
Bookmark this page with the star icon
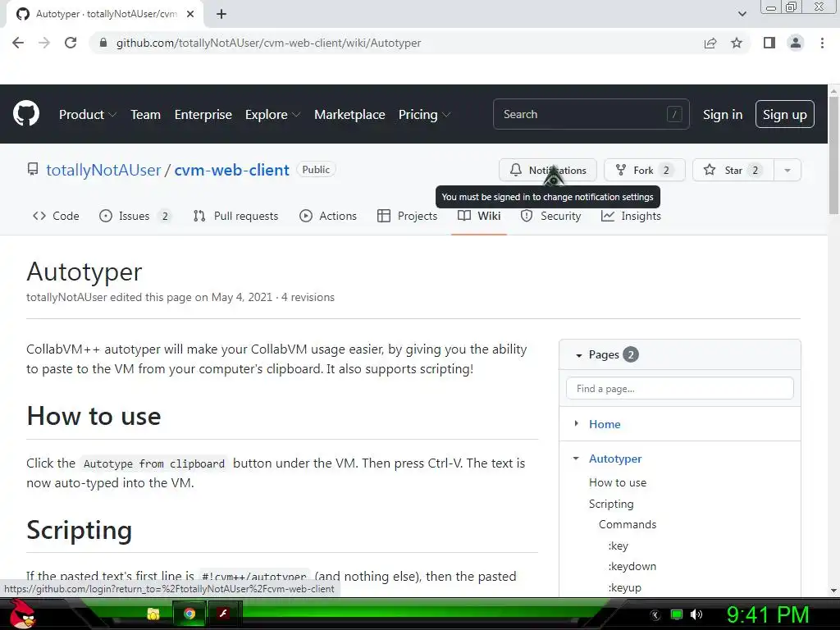(x=737, y=43)
